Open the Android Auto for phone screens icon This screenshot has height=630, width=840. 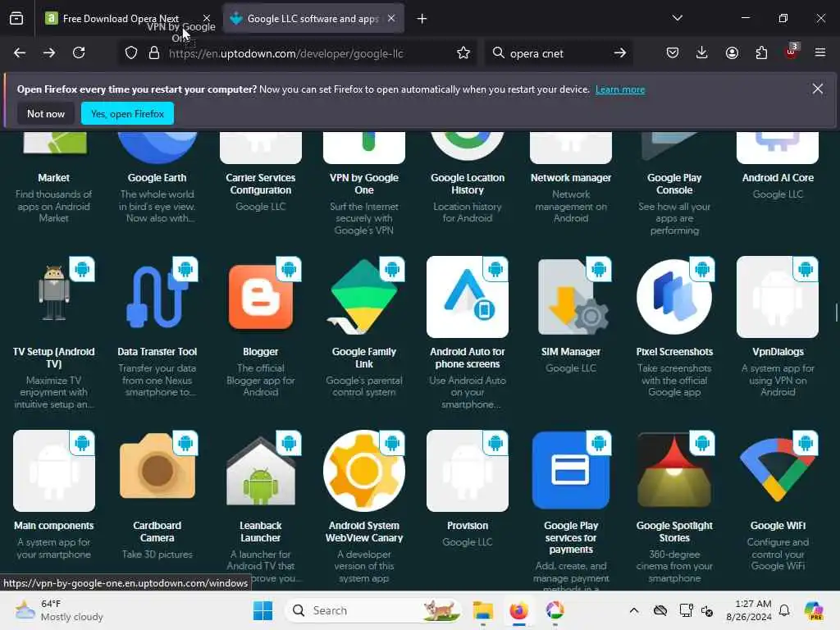[x=467, y=297]
